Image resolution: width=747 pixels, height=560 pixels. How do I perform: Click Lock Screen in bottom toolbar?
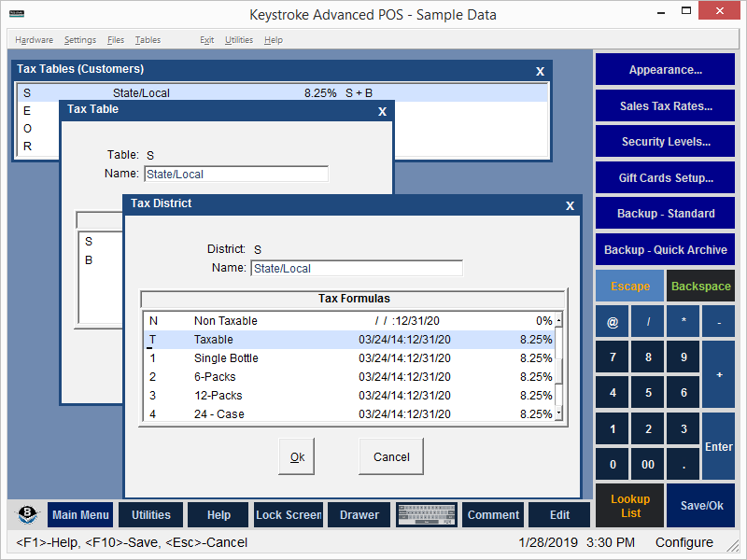click(289, 515)
